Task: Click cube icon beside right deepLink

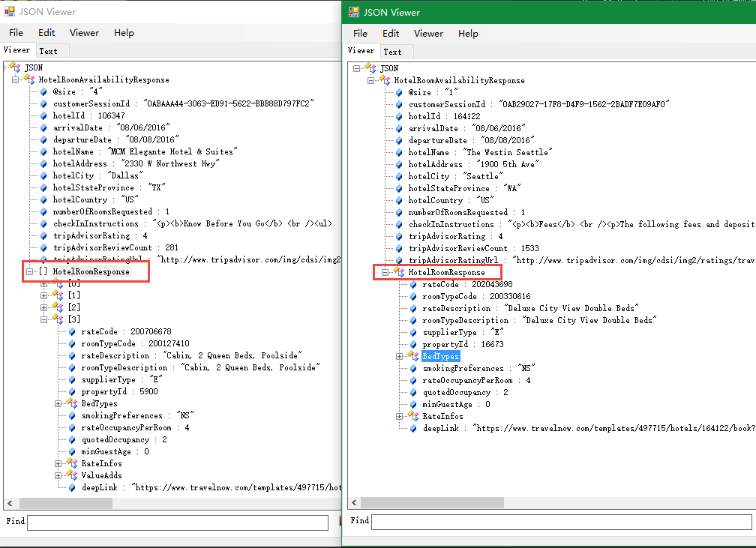Action: (413, 429)
